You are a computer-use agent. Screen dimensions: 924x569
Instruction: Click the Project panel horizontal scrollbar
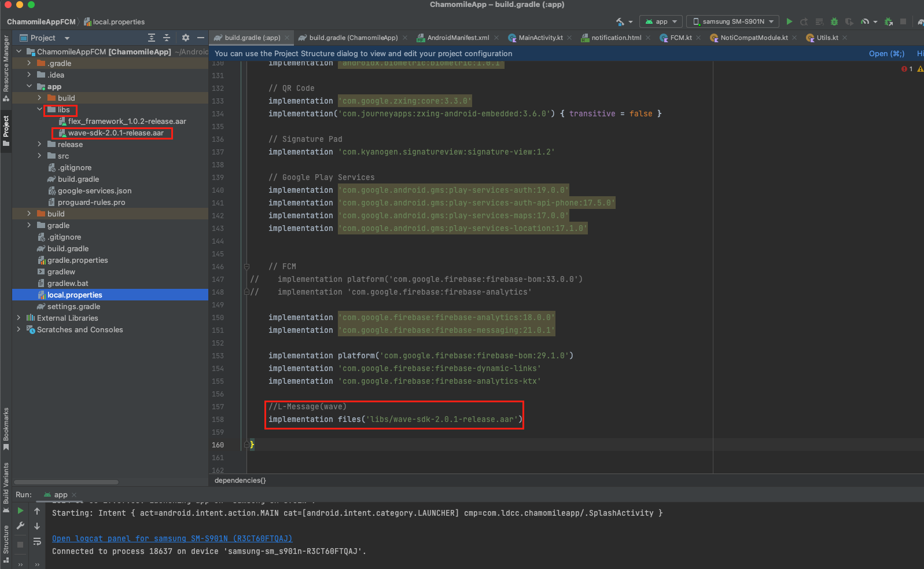coord(67,482)
